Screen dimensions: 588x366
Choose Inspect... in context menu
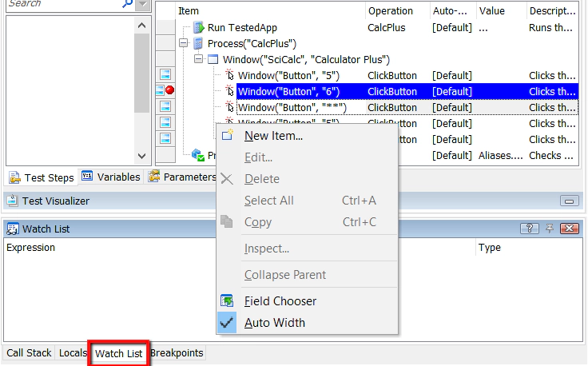pos(307,249)
